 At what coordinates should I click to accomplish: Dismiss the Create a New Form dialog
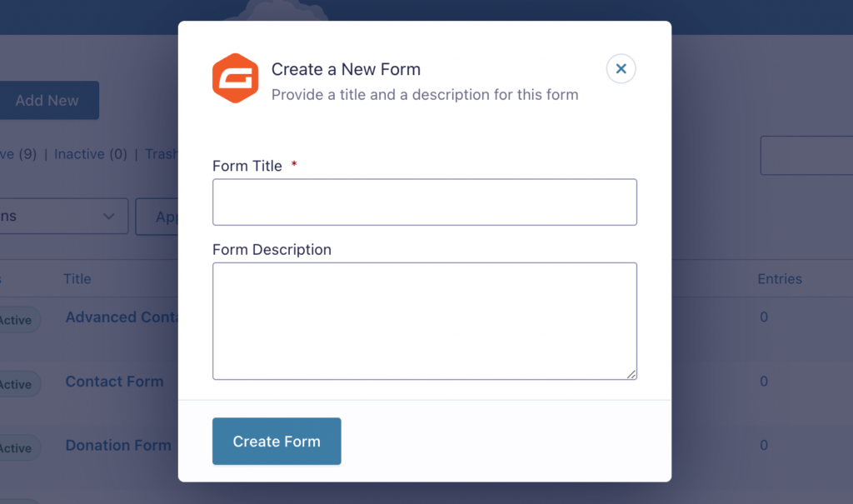621,68
